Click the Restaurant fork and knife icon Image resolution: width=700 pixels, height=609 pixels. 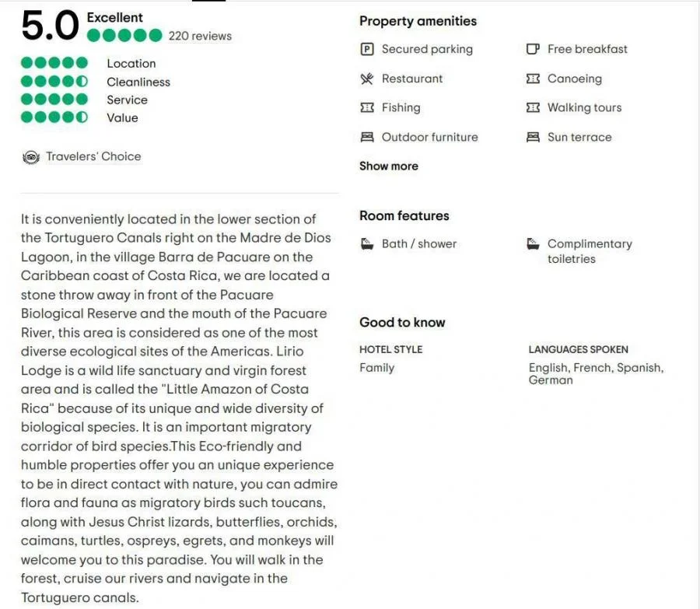point(367,79)
